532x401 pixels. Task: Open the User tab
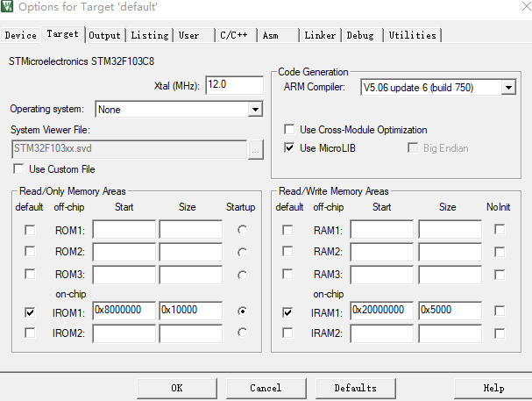tap(194, 35)
